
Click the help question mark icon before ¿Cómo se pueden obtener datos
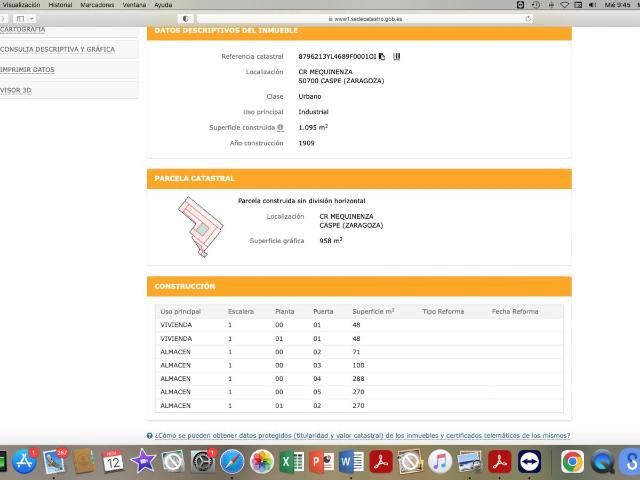(149, 436)
